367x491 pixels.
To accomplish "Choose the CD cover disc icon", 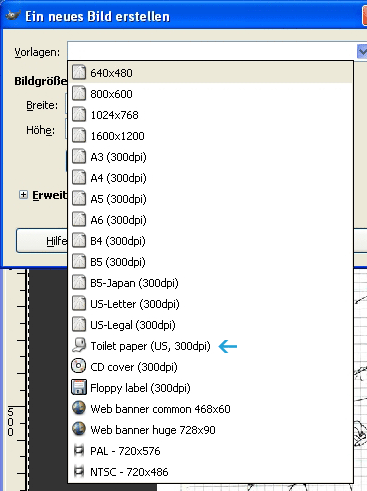I will point(79,366).
